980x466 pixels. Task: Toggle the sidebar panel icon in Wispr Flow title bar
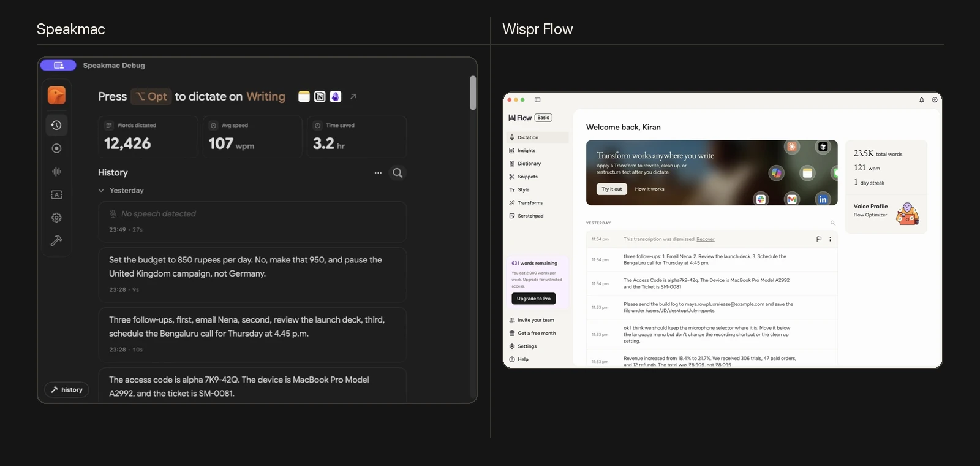tap(537, 100)
